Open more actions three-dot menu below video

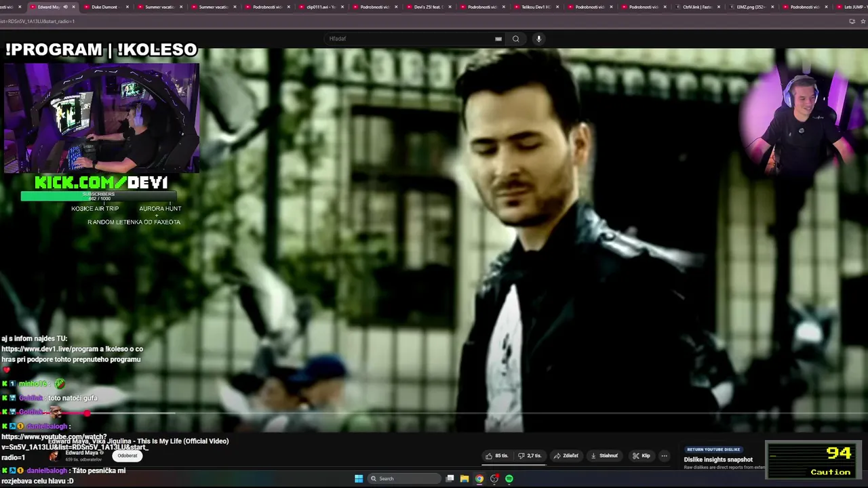tap(665, 456)
